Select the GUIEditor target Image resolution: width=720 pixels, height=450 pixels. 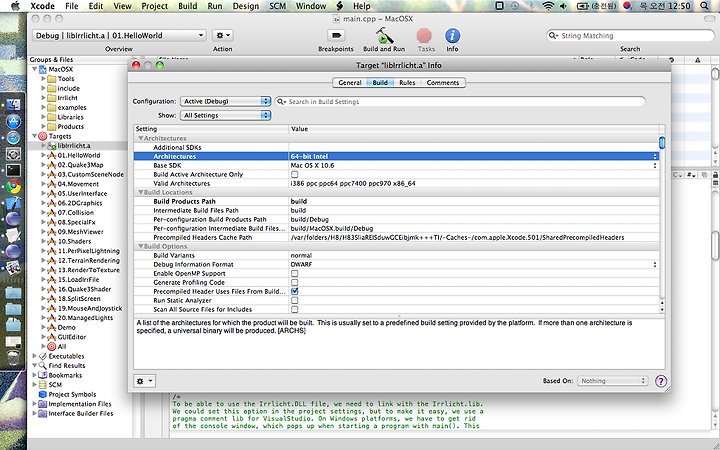click(x=72, y=337)
